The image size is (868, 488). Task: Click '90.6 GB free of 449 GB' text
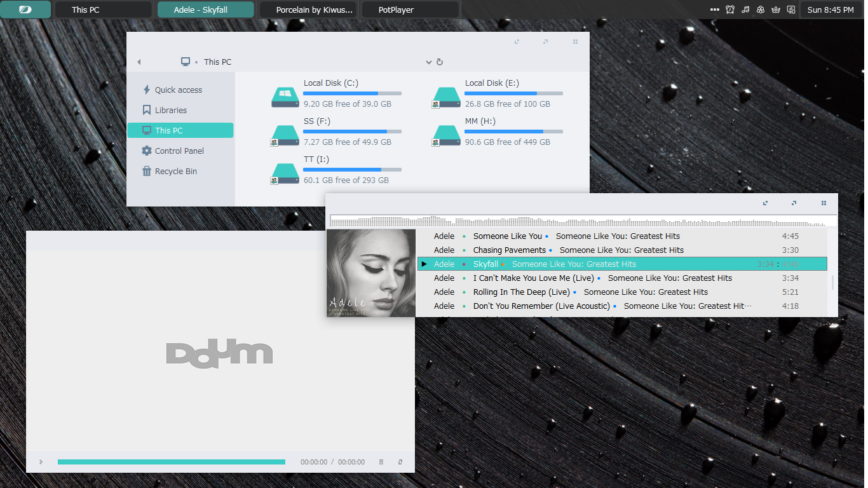tap(507, 142)
